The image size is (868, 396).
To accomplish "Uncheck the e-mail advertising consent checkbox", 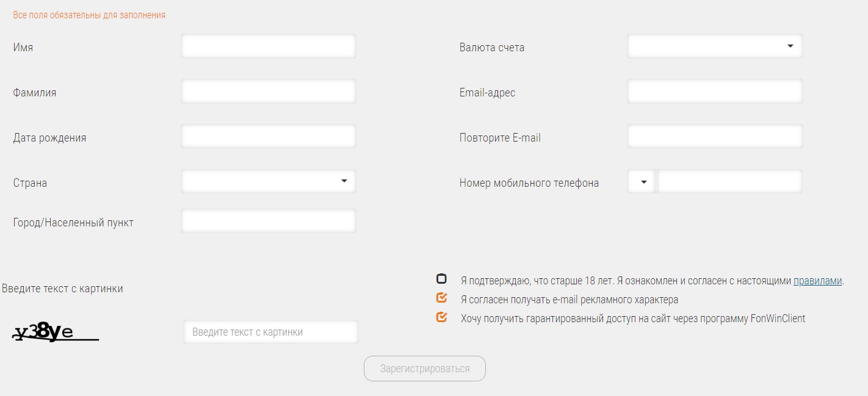I will tap(441, 298).
